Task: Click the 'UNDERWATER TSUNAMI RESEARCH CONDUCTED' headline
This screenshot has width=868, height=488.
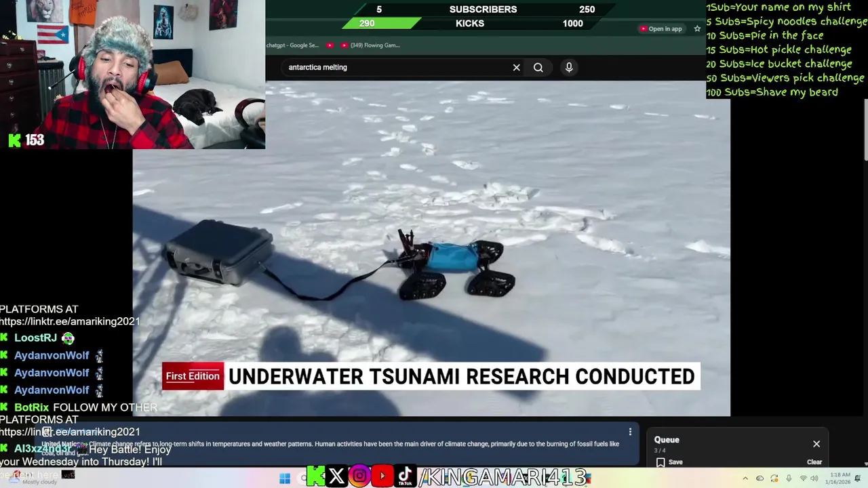Action: (x=461, y=377)
